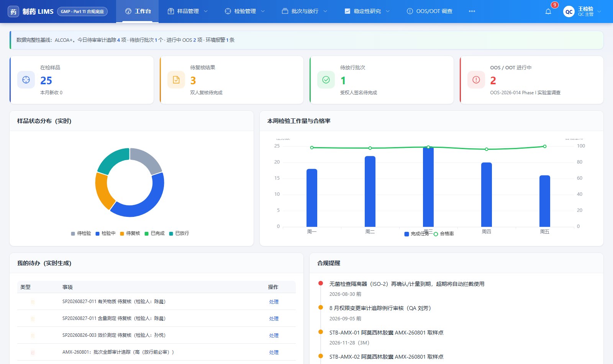Toggle 检验中 legend in donut chart

[x=105, y=233]
